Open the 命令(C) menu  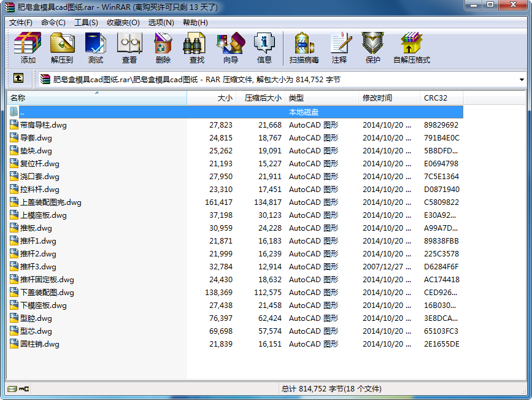(53, 22)
